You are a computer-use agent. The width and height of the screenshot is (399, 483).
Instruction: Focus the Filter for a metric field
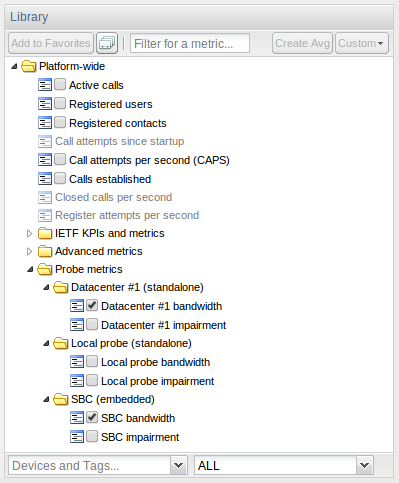190,43
